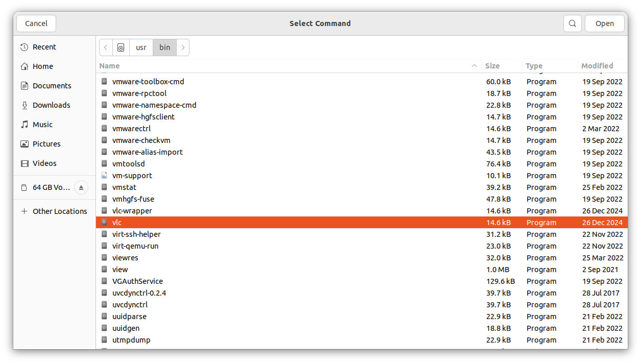Click the Cancel button
Image resolution: width=641 pixels, height=364 pixels.
coord(36,23)
